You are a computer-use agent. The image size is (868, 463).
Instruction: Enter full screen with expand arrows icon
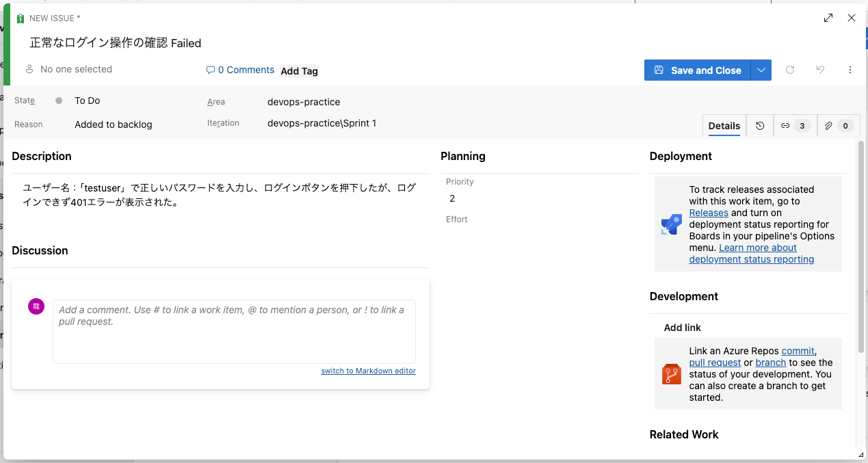828,18
